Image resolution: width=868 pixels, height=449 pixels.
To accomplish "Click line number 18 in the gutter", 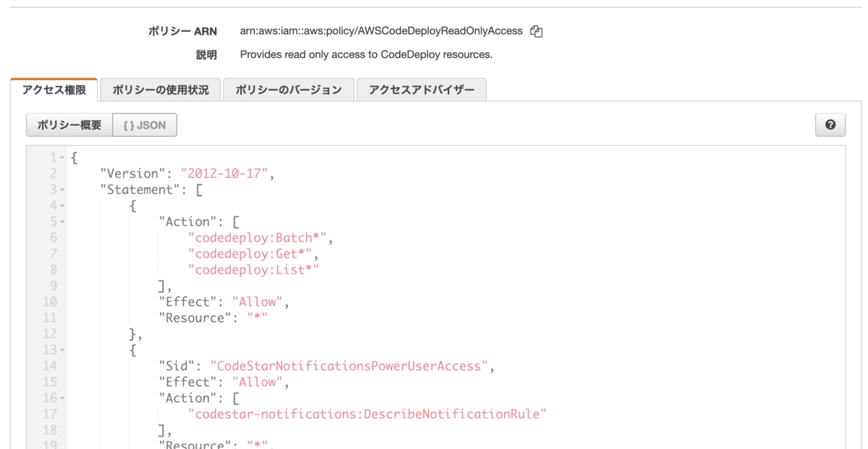I will [x=50, y=429].
